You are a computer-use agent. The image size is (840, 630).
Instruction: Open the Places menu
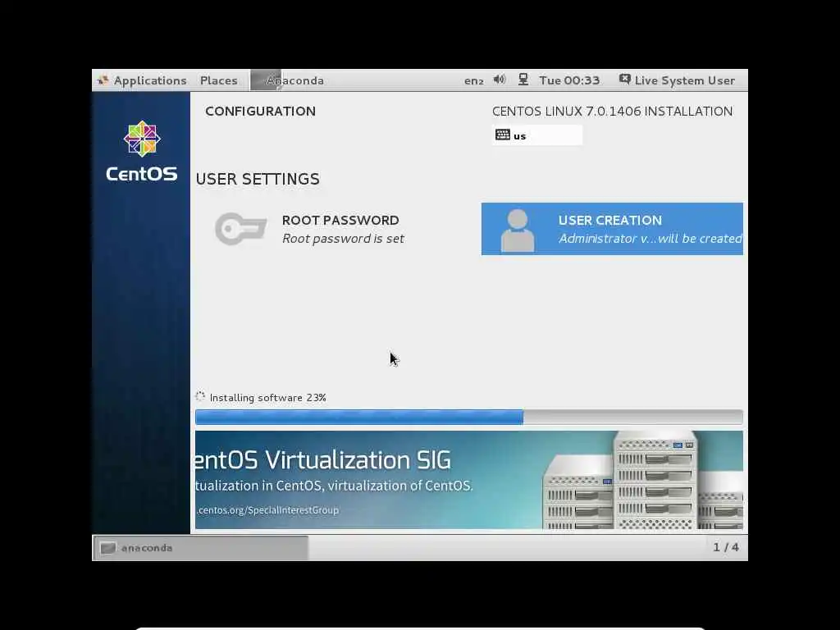[218, 80]
